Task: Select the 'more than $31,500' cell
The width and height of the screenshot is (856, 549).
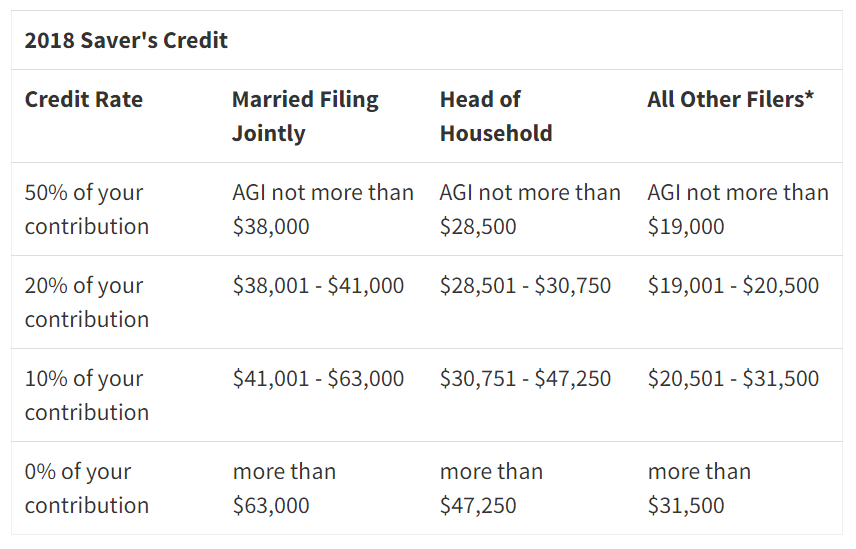Action: pyautogui.click(x=699, y=488)
